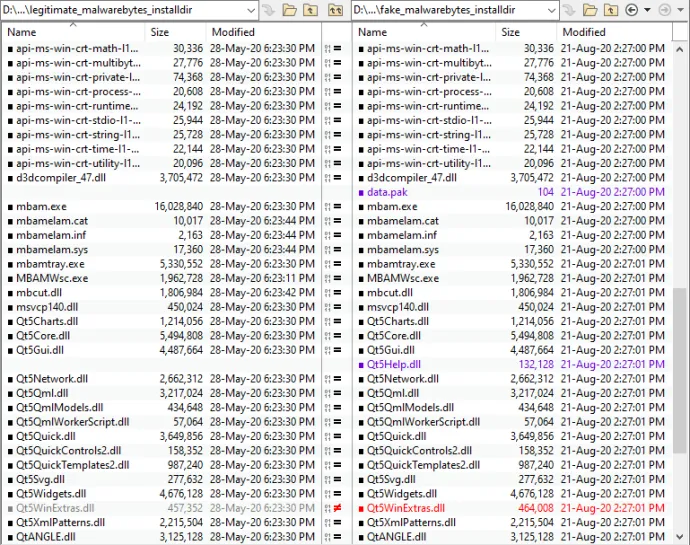Click the left pane greyed-out go arrow icon
The height and width of the screenshot is (545, 690).
pyautogui.click(x=268, y=10)
